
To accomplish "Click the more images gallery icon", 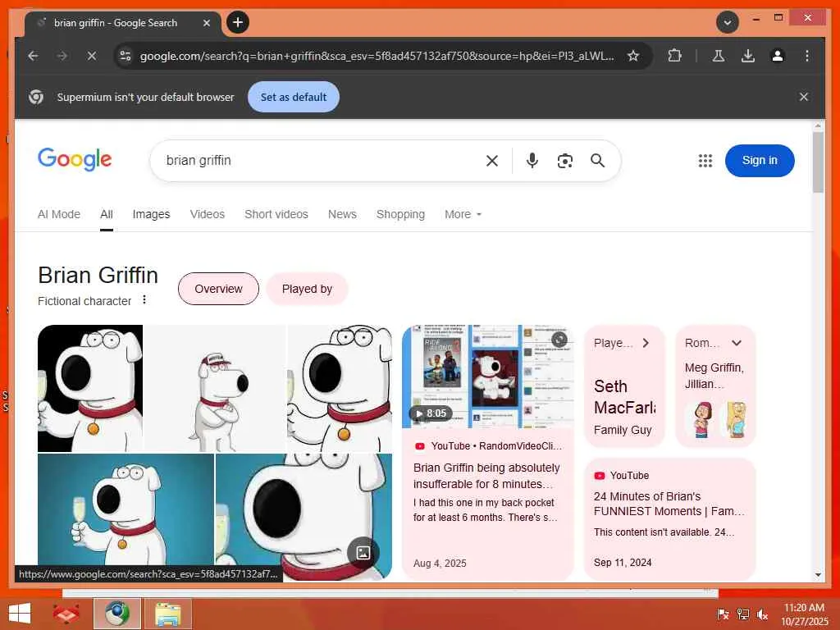I will pos(363,552).
